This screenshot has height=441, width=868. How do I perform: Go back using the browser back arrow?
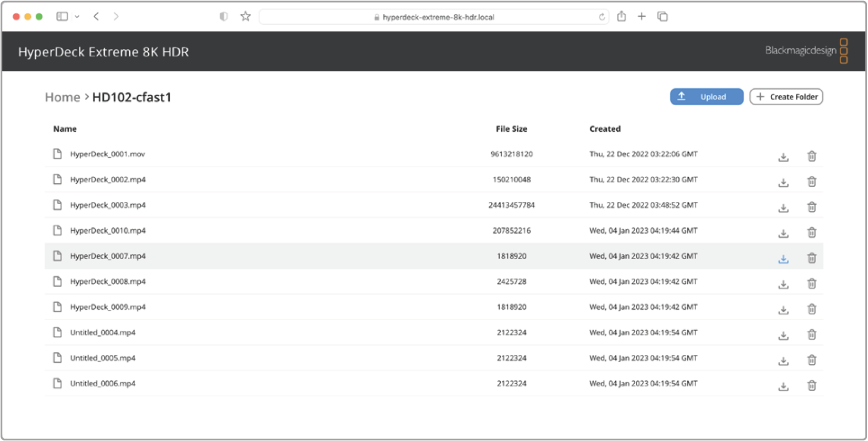(x=96, y=17)
